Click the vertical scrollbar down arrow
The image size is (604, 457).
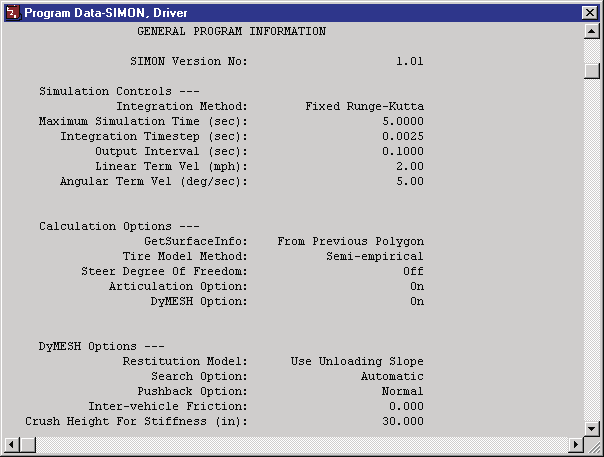(591, 428)
